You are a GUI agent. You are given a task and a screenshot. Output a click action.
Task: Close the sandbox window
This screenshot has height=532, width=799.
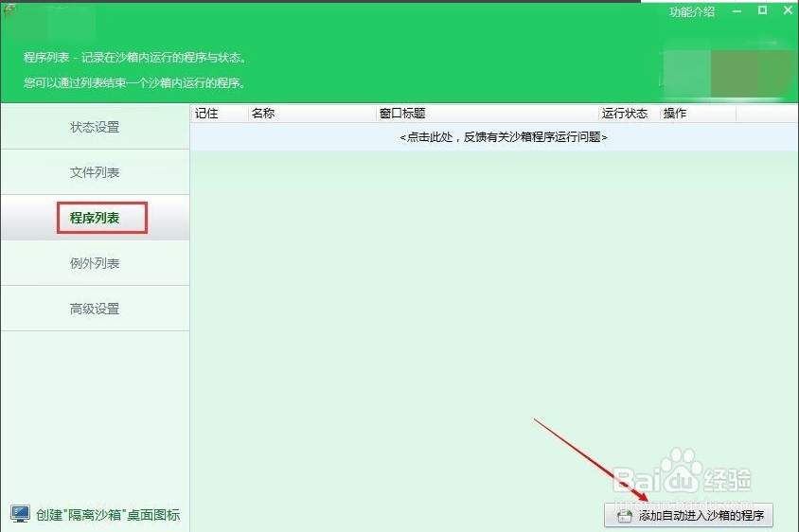tap(788, 10)
